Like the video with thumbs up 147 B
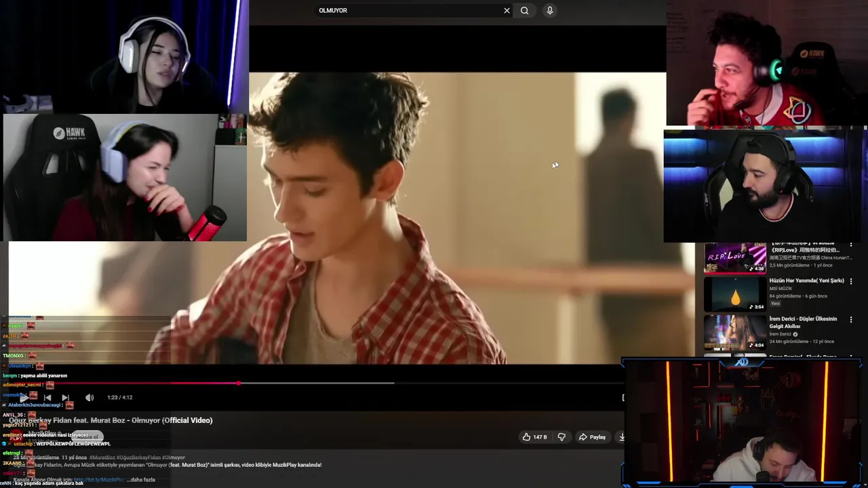 pos(534,437)
